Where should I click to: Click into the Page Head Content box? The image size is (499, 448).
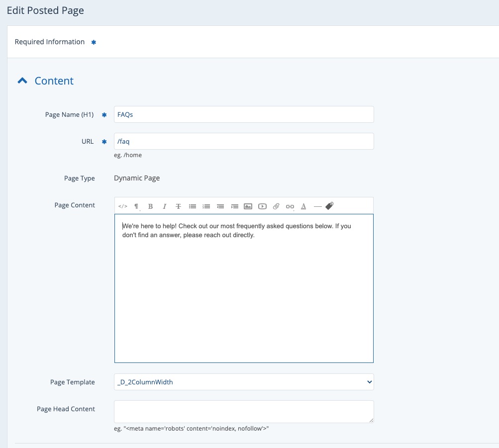[x=244, y=412]
